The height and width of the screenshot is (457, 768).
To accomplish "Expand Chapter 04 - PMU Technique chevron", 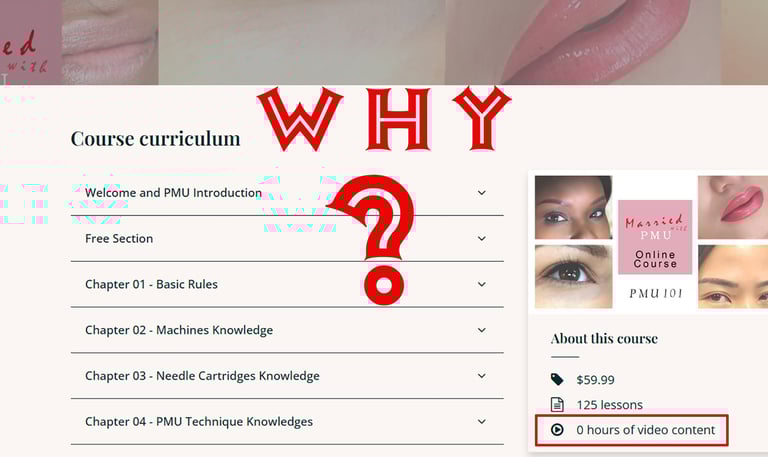I will [482, 421].
